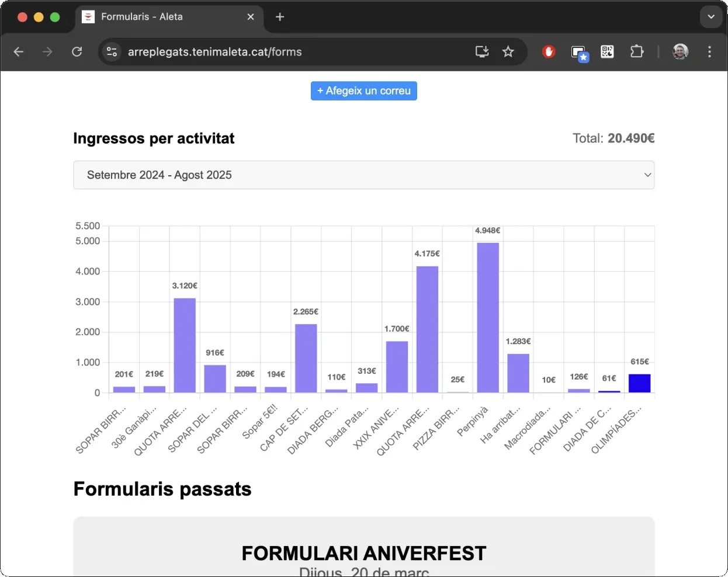Click the Ingressos per activitat heading
Screen dimensions: 728x577
click(154, 138)
